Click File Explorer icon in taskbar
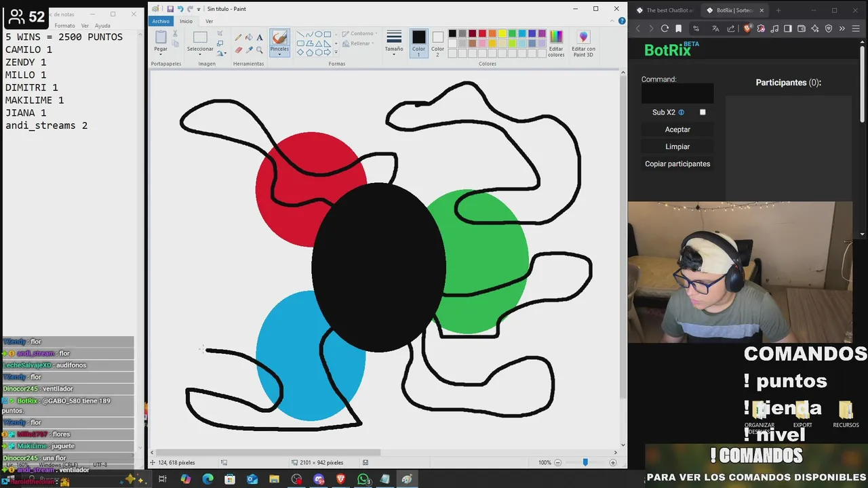The height and width of the screenshot is (488, 868). click(274, 479)
